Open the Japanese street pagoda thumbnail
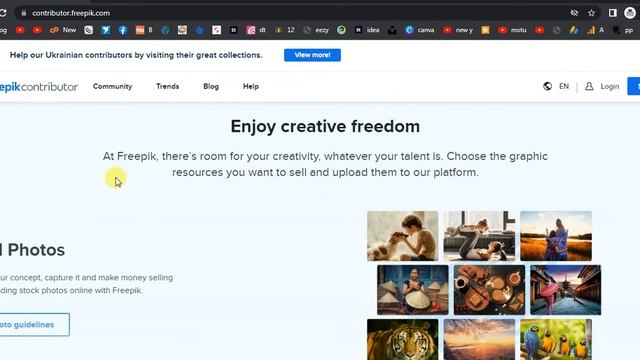Image resolution: width=640 pixels, height=360 pixels. click(566, 290)
